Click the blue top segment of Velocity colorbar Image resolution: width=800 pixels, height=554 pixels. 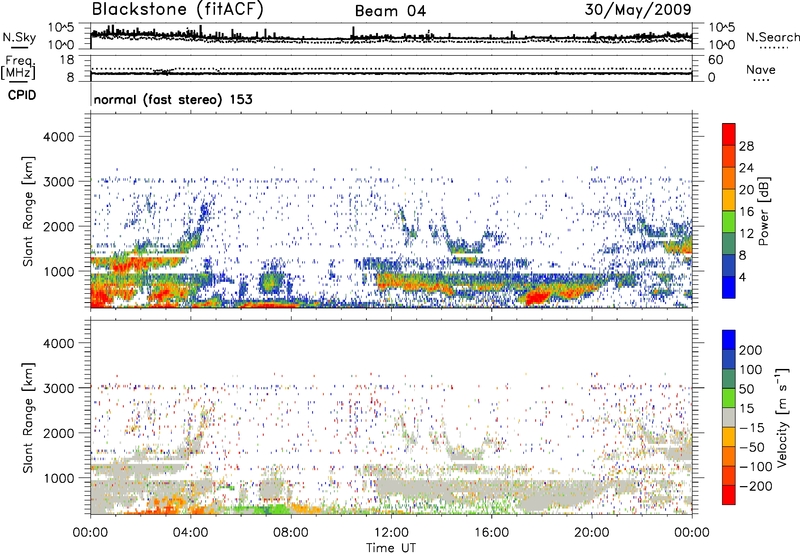coord(729,340)
